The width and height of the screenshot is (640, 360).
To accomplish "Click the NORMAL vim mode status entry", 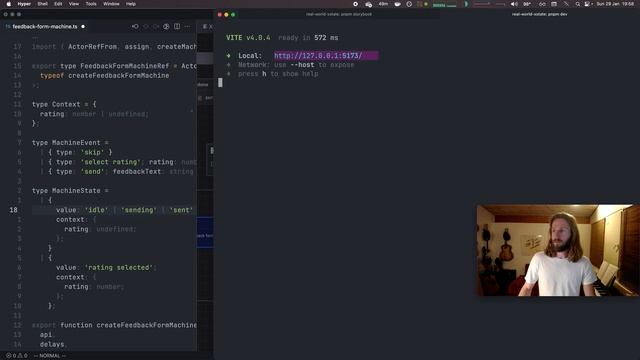I will coord(50,356).
